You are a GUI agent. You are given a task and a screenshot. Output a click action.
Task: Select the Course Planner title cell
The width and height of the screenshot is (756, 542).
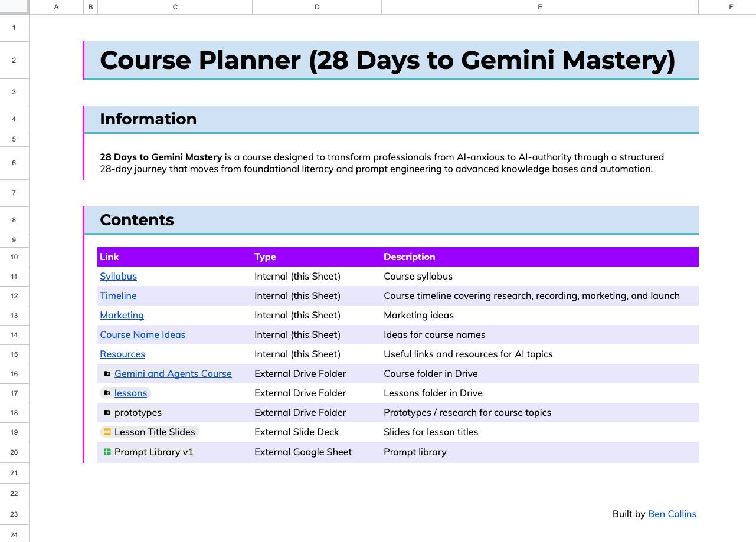tap(387, 60)
